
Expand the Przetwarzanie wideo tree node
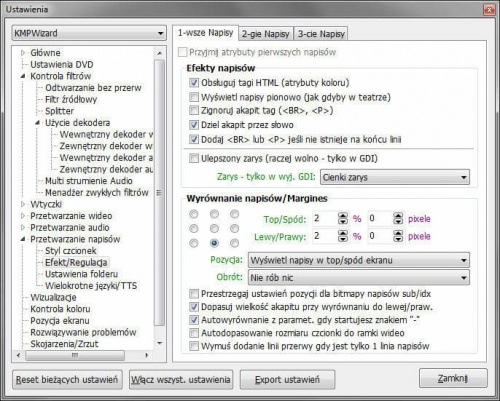click(x=23, y=216)
